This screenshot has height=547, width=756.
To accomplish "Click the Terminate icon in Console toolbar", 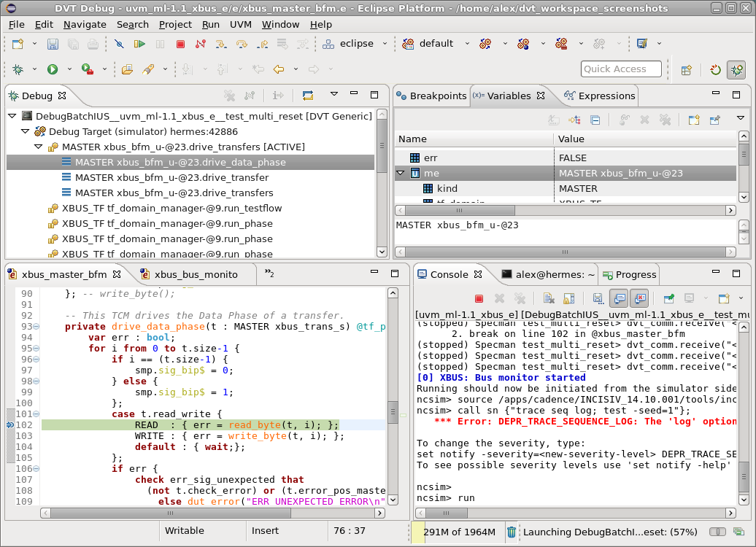I will coord(479,298).
